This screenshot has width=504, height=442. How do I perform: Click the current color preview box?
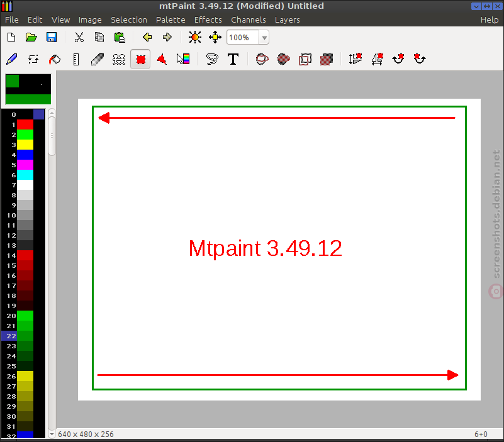(28, 89)
